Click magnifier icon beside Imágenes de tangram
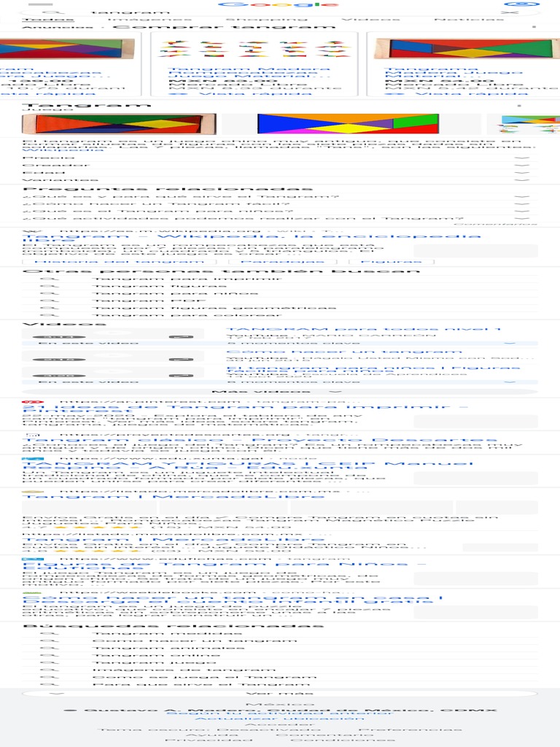This screenshot has height=747, width=560. click(x=50, y=670)
